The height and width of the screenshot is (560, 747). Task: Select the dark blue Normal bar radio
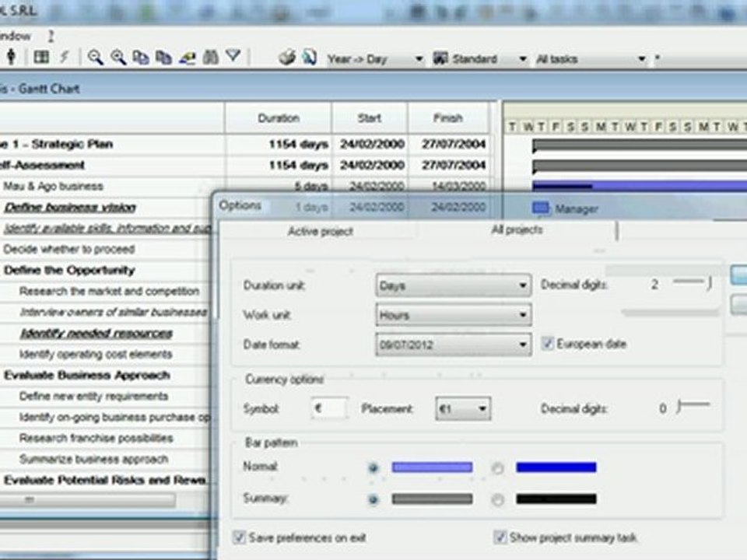pos(497,468)
